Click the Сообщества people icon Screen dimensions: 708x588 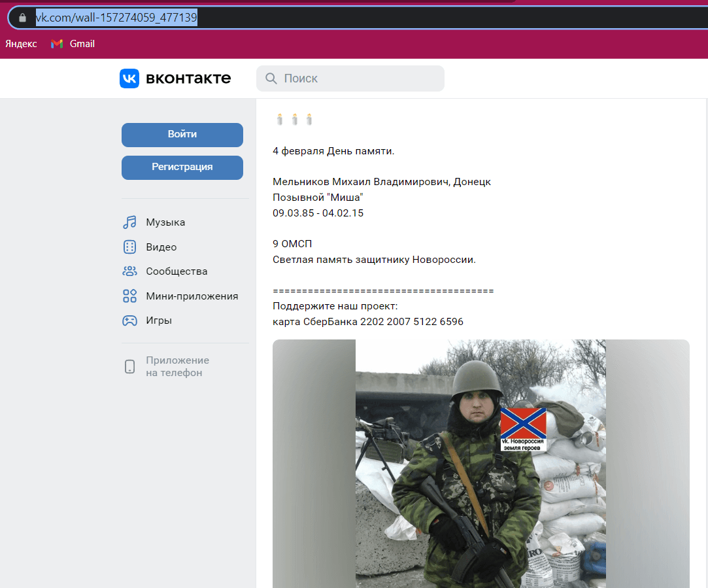[x=129, y=271]
